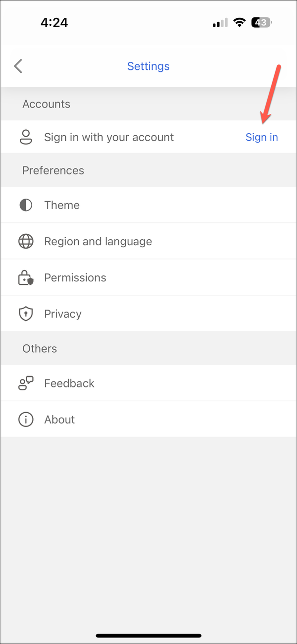Click the Settings title

click(148, 66)
